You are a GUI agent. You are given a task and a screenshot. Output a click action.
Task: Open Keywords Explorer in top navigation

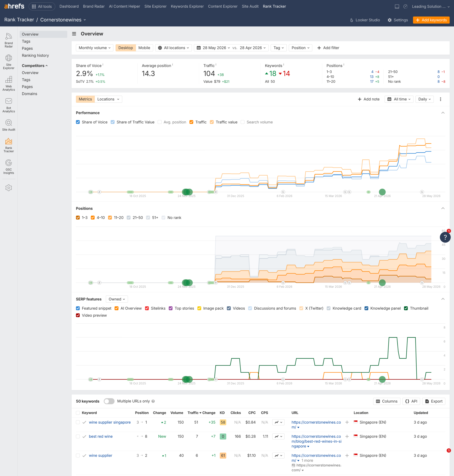[x=187, y=7]
